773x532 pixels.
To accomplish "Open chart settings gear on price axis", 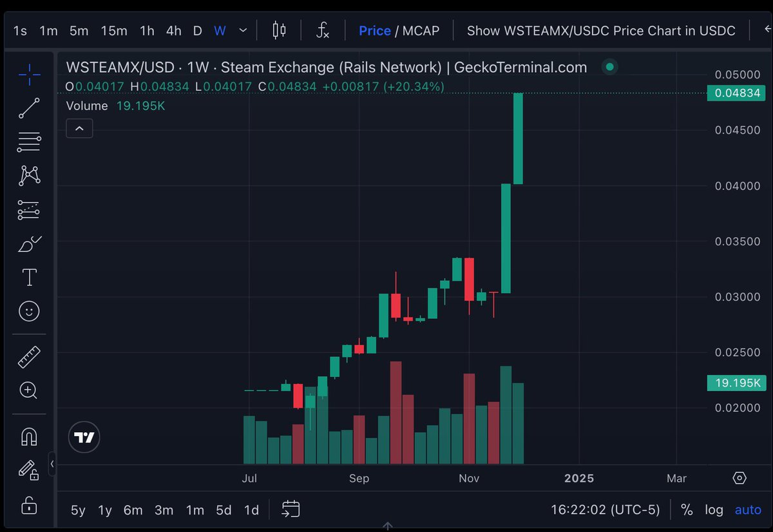I will click(x=740, y=478).
